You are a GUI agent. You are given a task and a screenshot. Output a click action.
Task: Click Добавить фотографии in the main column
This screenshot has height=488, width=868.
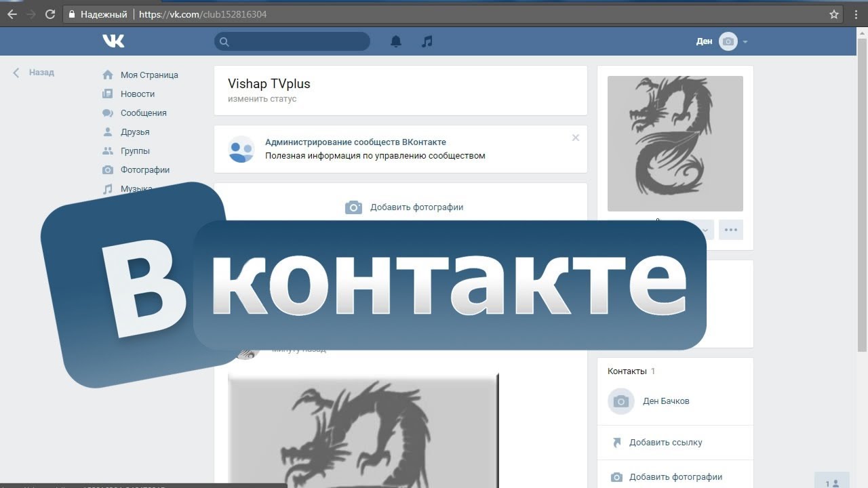tap(404, 207)
